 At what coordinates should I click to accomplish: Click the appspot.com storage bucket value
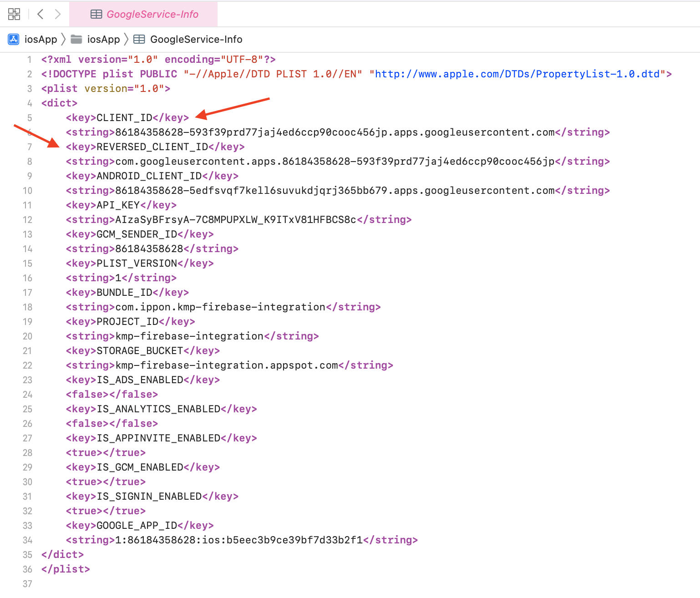click(227, 365)
